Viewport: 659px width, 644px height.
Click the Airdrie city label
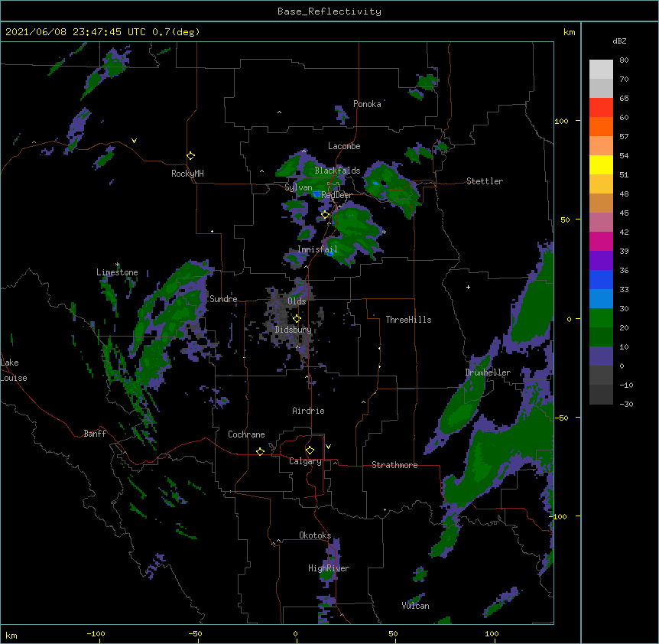309,411
